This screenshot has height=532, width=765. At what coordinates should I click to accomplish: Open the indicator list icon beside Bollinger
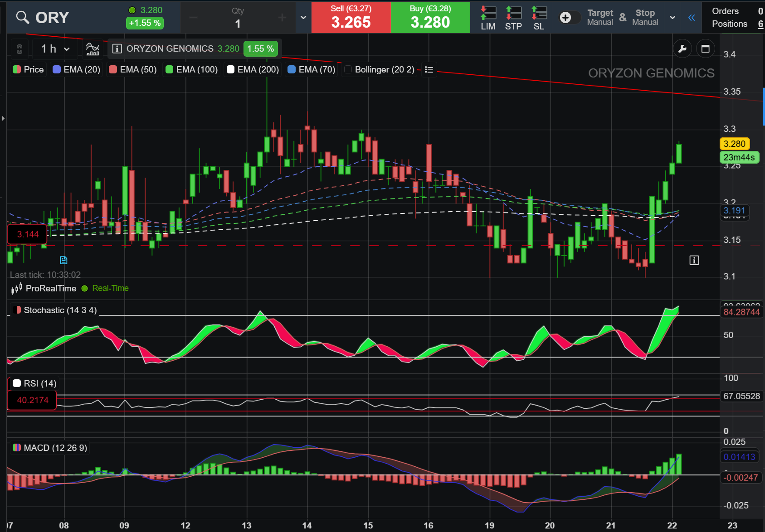(429, 69)
